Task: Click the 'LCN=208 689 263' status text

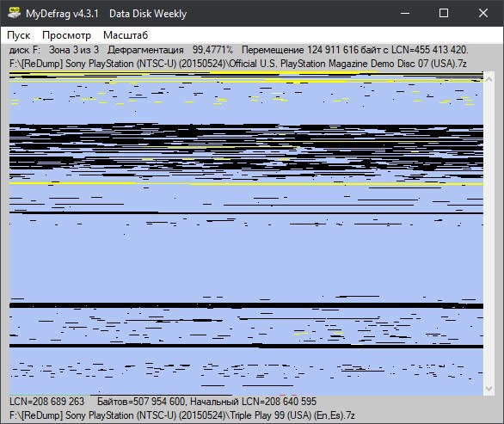Action: coord(47,402)
